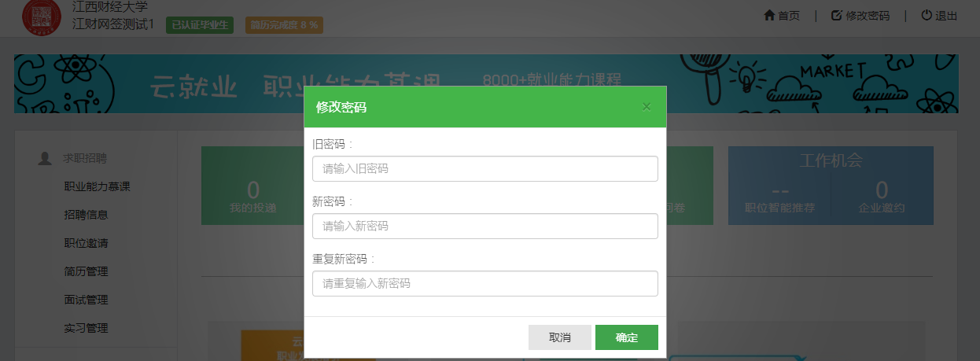
Task: Click the person icon beside 求职招聘
Action: click(x=45, y=158)
